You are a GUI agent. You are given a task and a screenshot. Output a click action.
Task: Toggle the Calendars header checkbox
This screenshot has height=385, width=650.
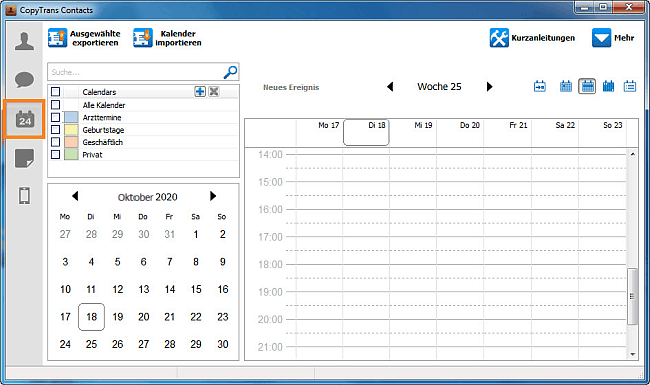[x=56, y=92]
